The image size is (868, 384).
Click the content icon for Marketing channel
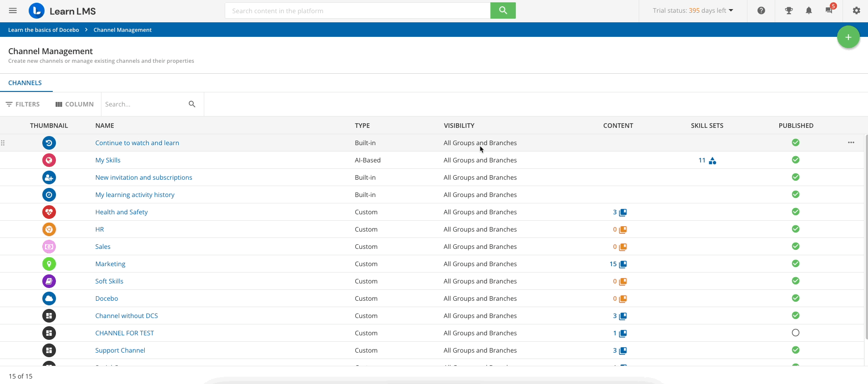point(623,264)
